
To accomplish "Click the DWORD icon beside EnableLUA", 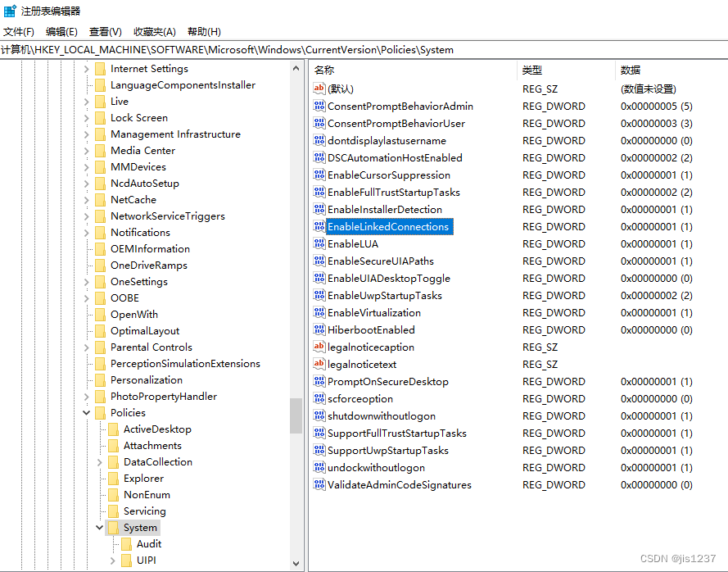I will point(319,243).
